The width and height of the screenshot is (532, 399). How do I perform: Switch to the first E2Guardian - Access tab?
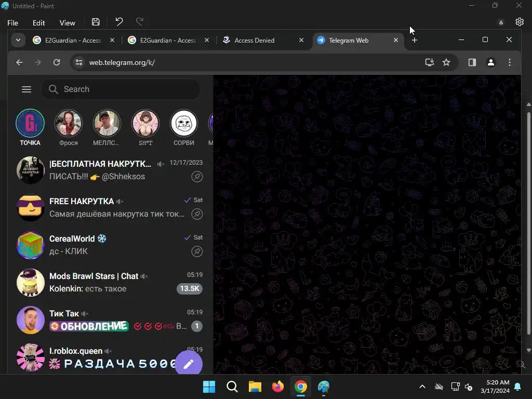[73, 41]
